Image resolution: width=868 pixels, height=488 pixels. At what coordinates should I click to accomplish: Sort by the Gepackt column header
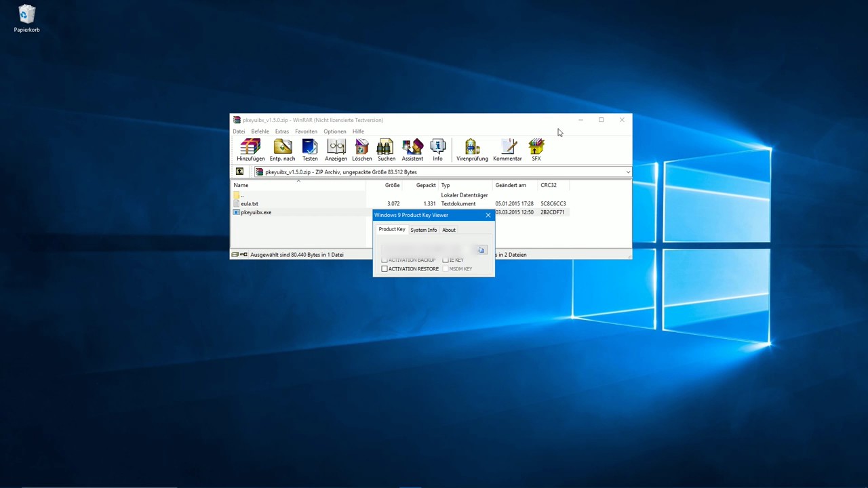[x=420, y=185]
